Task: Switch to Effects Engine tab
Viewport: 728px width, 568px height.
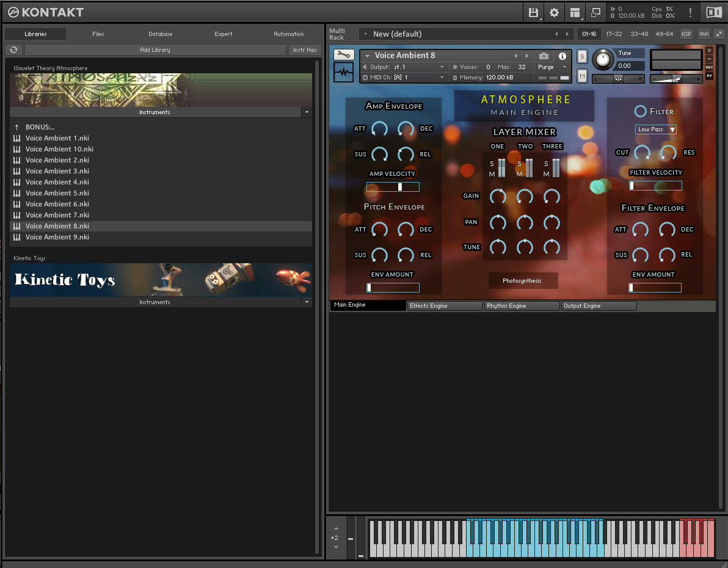Action: pos(445,305)
